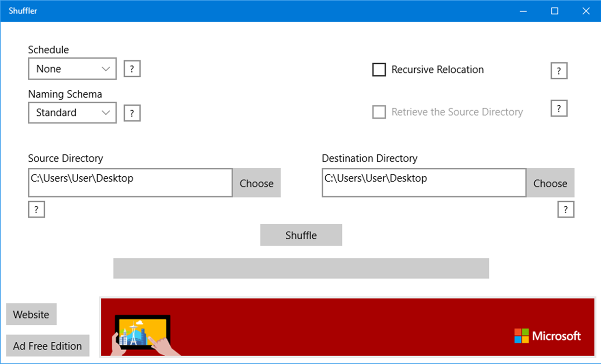Open help for the Schedule option
This screenshot has width=601, height=364.
[132, 68]
